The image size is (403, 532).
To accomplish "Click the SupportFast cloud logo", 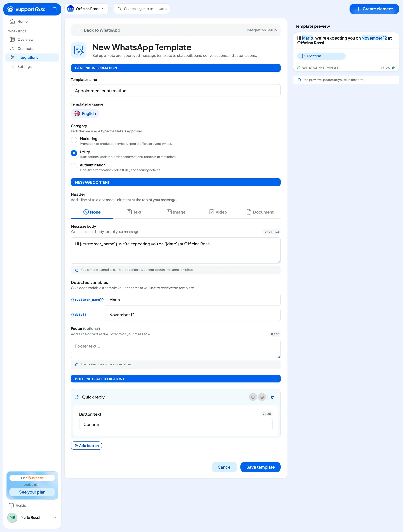I will (10, 9).
